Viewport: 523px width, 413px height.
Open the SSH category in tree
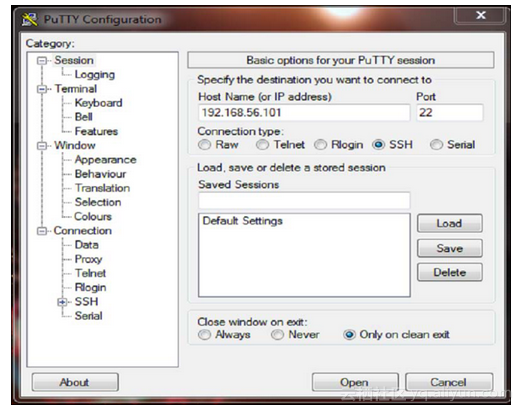tap(86, 302)
